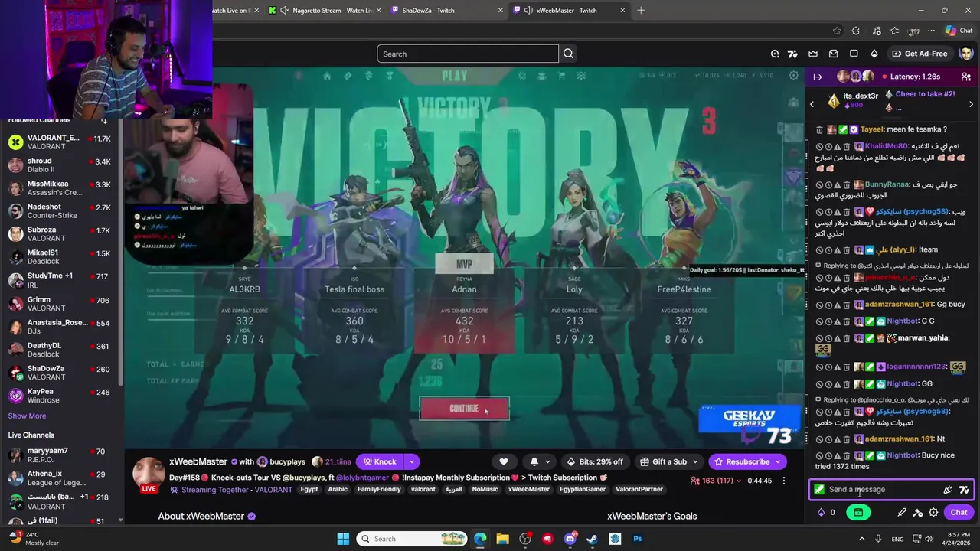Image resolution: width=980 pixels, height=551 pixels.
Task: Open the GrImm channel in sidebar
Action: click(x=60, y=304)
